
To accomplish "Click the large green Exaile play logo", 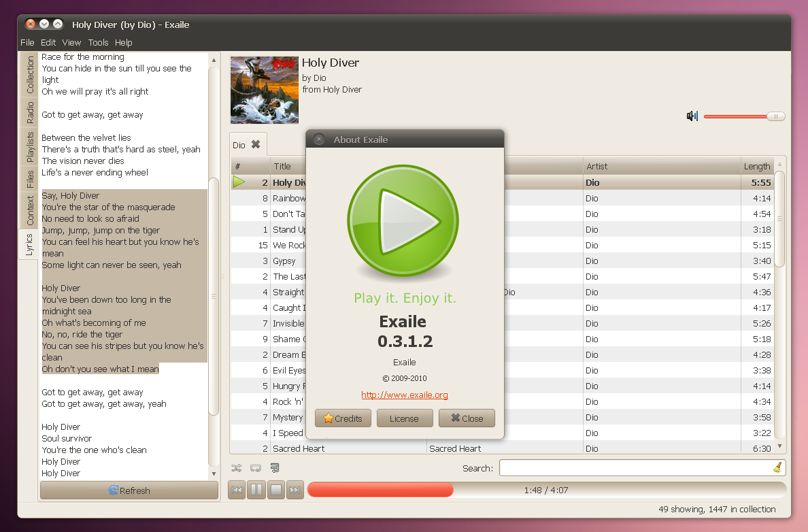I will click(x=403, y=220).
